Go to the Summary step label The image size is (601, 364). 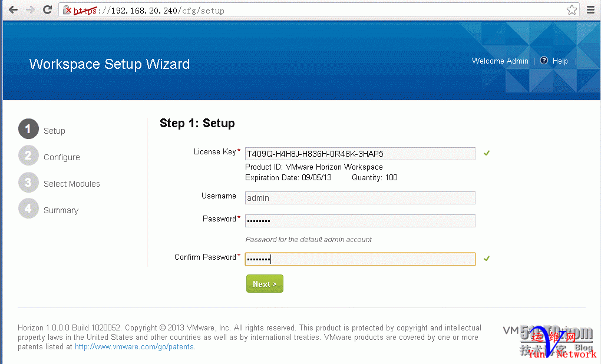[x=61, y=210]
